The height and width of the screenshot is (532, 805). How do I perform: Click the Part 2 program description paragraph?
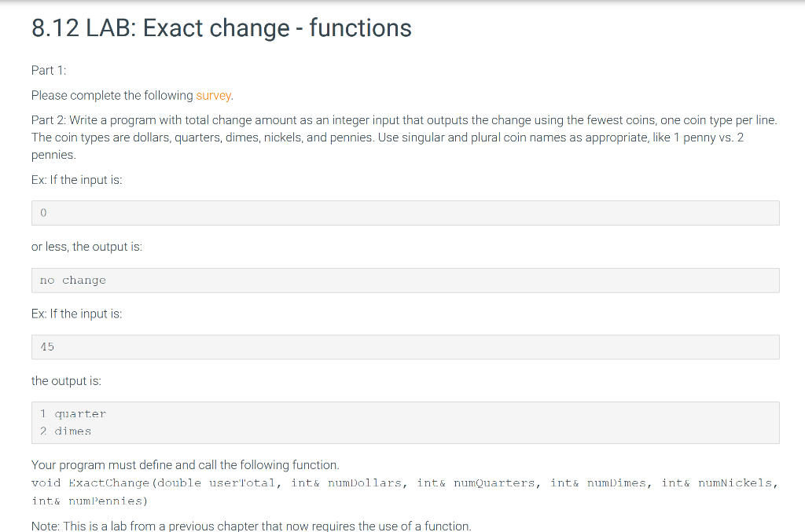(405, 138)
